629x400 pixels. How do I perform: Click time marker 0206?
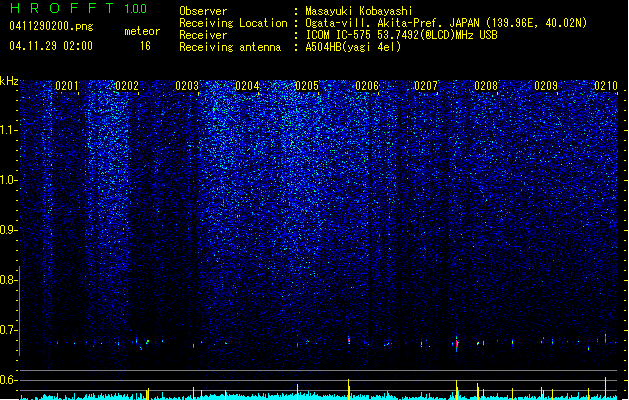(x=367, y=86)
